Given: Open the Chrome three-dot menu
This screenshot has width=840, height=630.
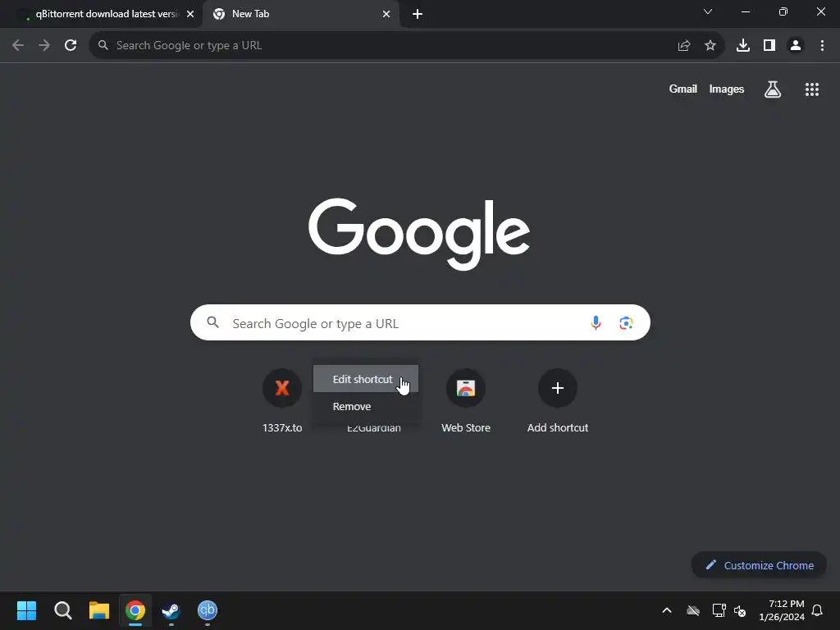Looking at the screenshot, I should point(822,46).
